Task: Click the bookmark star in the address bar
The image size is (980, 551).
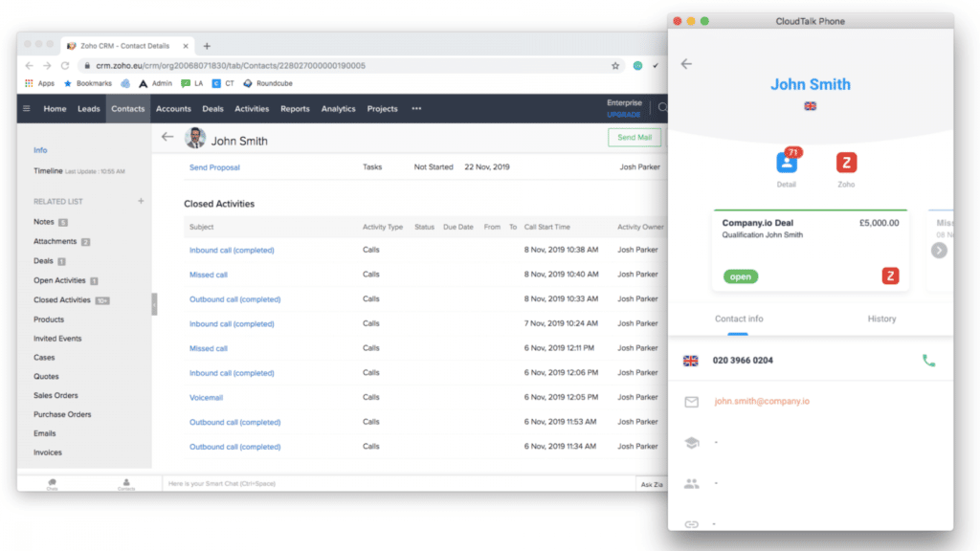Action: tap(614, 65)
